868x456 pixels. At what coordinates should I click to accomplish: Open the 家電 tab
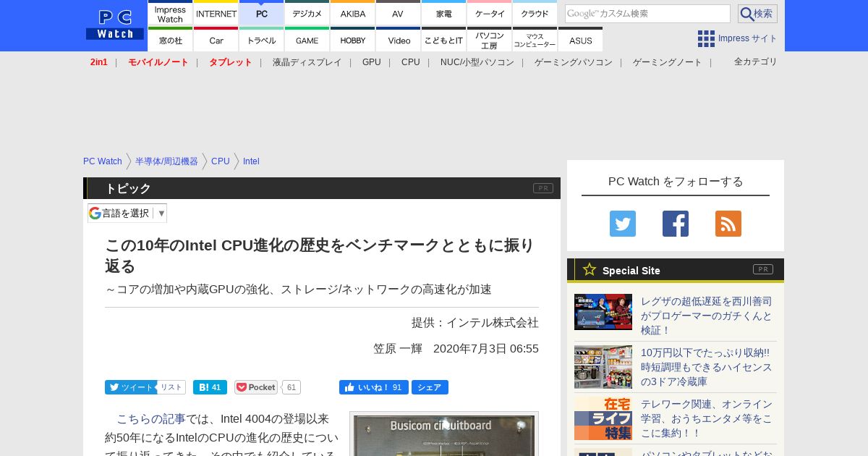[444, 13]
